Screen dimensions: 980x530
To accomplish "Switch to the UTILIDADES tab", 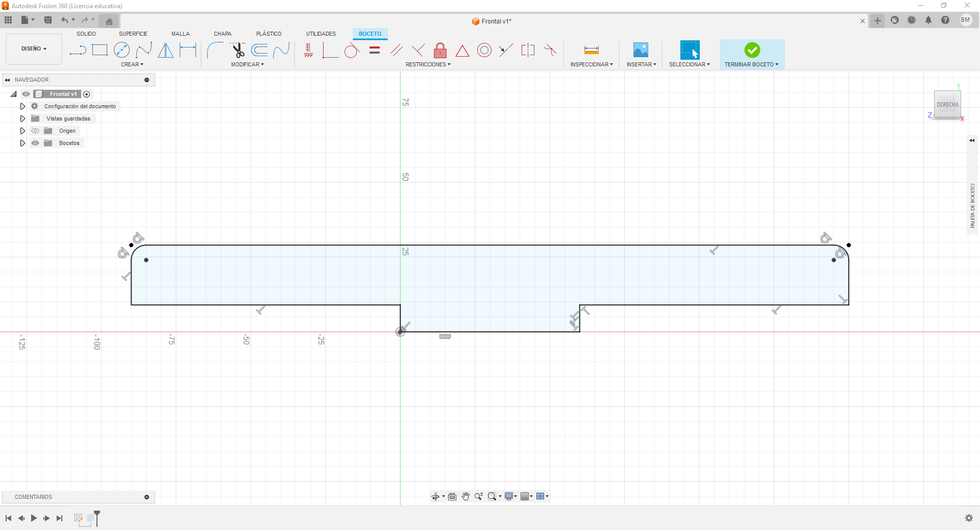I will (321, 34).
